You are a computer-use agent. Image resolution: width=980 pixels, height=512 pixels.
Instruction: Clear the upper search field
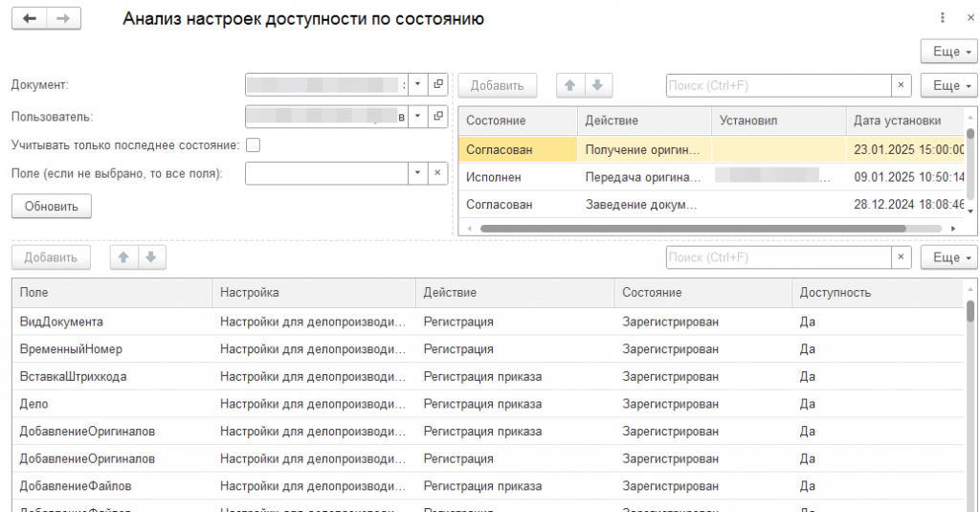point(901,85)
